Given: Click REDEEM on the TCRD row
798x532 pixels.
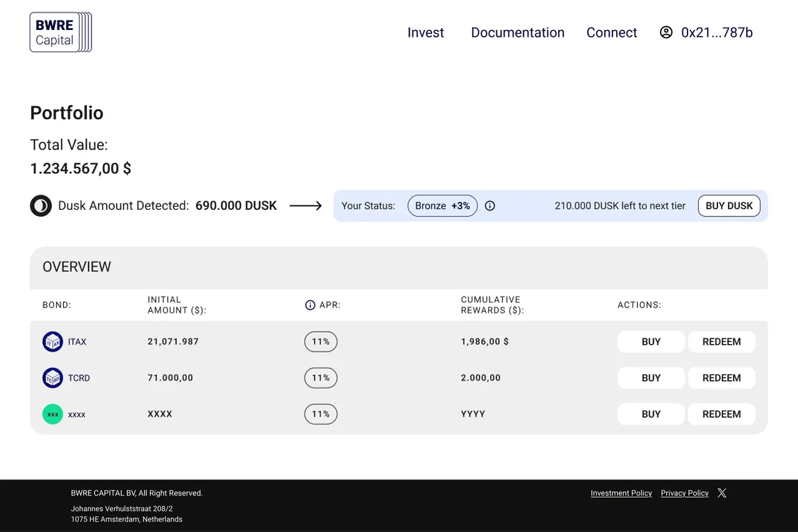Looking at the screenshot, I should (721, 378).
